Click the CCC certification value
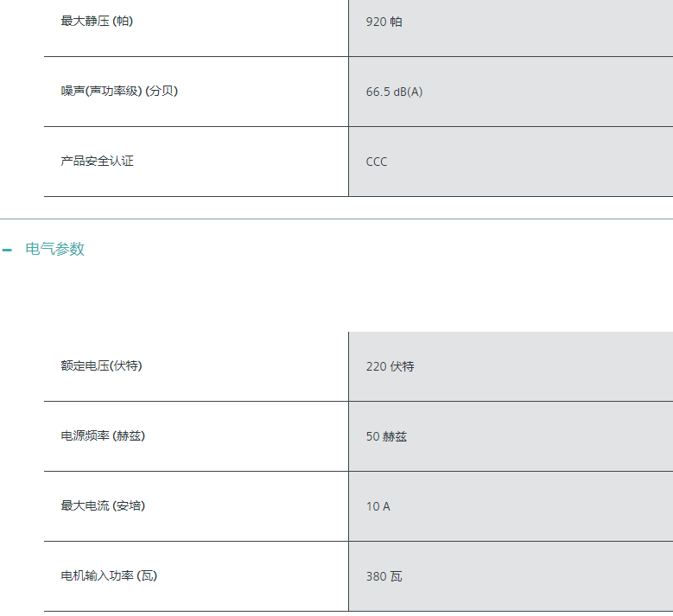 coord(377,162)
